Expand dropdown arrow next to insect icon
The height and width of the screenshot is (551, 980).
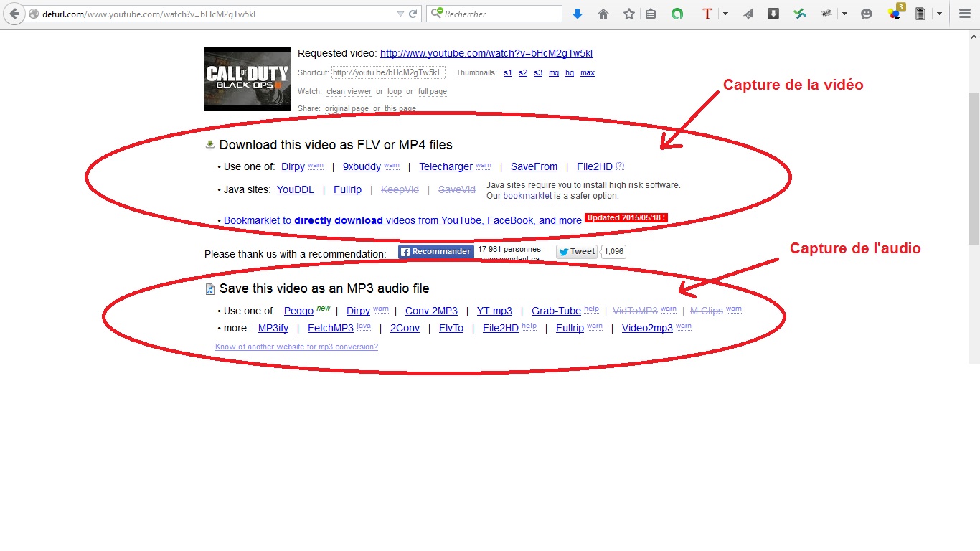tap(845, 14)
